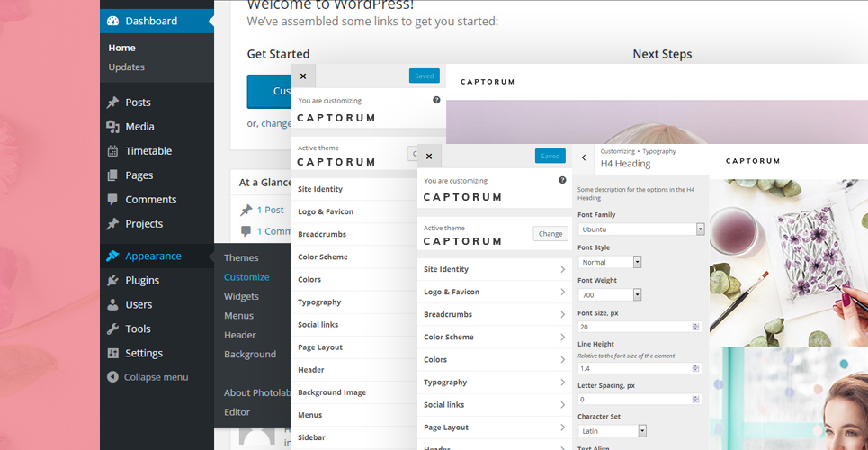
Task: Expand Color Scheme in the front customizer
Action: point(495,337)
